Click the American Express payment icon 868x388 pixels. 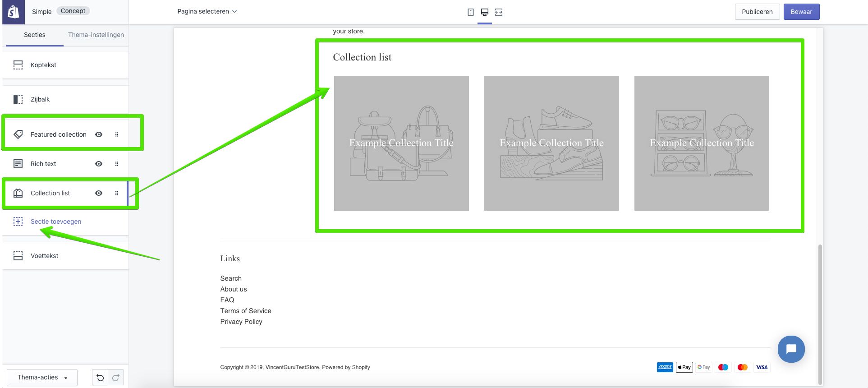665,367
